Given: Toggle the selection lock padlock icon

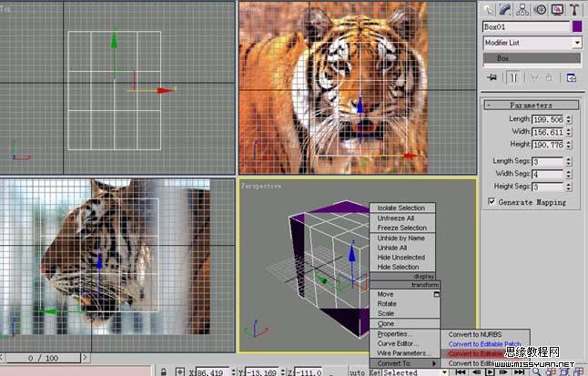Looking at the screenshot, I should click(164, 371).
